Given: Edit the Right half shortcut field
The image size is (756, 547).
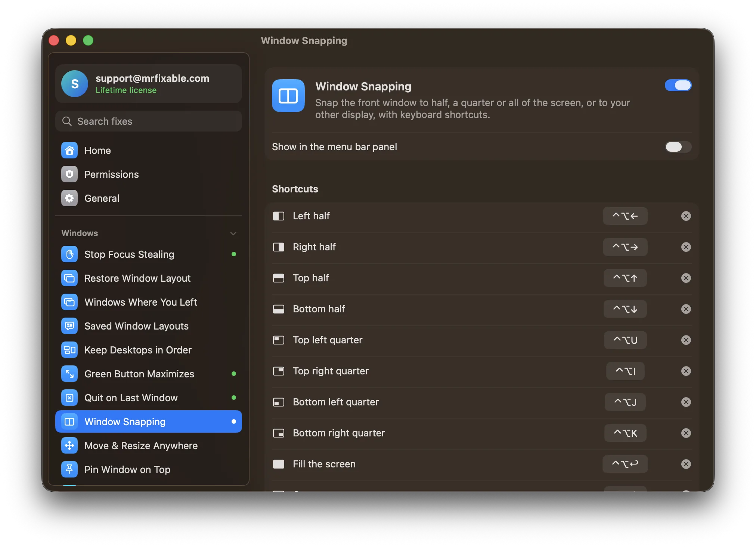Looking at the screenshot, I should click(625, 247).
